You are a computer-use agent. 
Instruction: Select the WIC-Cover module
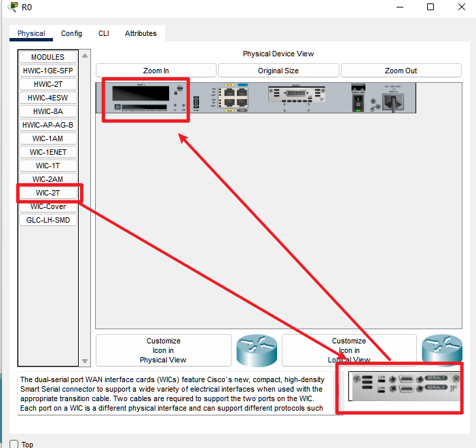coord(48,207)
